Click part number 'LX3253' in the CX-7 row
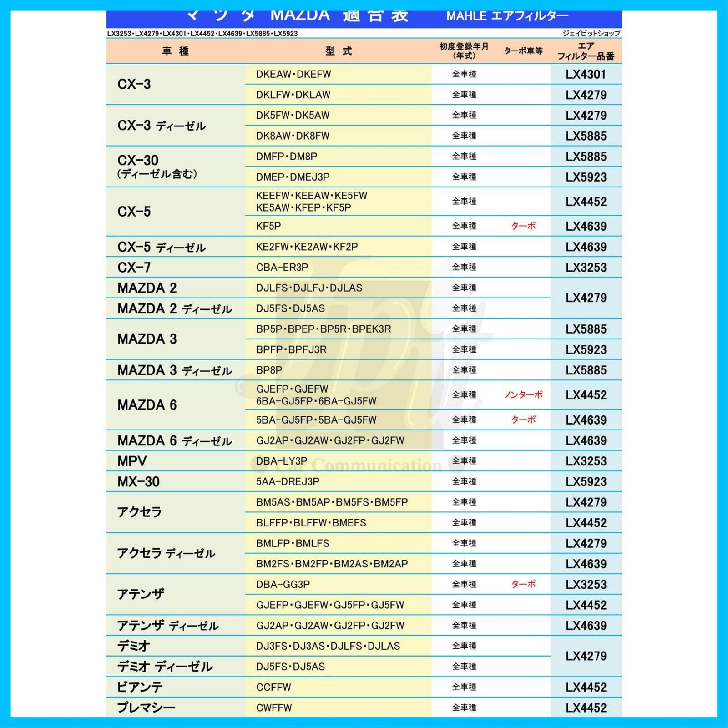The image size is (728, 728). (x=586, y=268)
